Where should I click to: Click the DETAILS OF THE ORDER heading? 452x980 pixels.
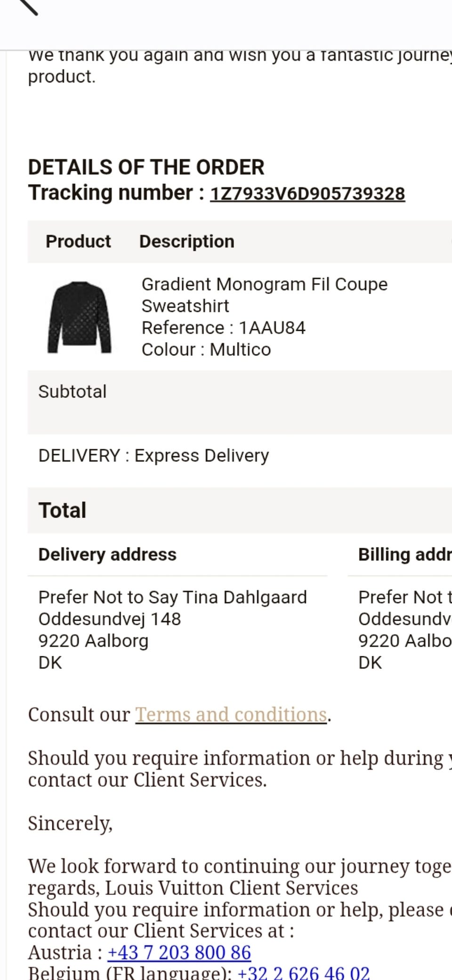pyautogui.click(x=146, y=167)
